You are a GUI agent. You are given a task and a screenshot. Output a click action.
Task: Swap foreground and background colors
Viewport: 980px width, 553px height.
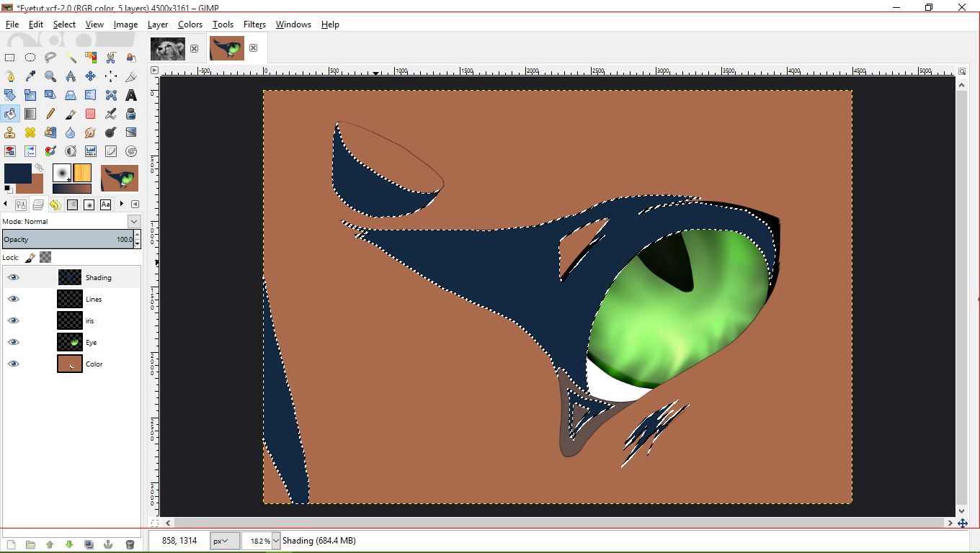point(40,167)
